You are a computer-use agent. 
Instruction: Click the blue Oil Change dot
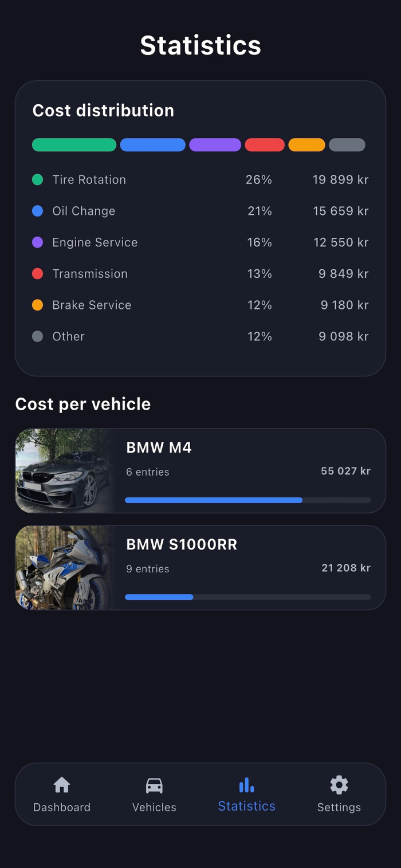(38, 211)
